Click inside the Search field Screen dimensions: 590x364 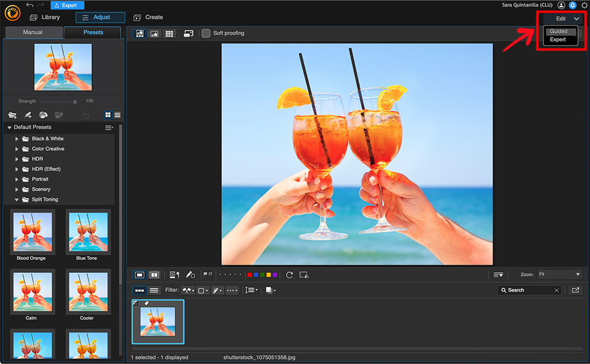(528, 290)
